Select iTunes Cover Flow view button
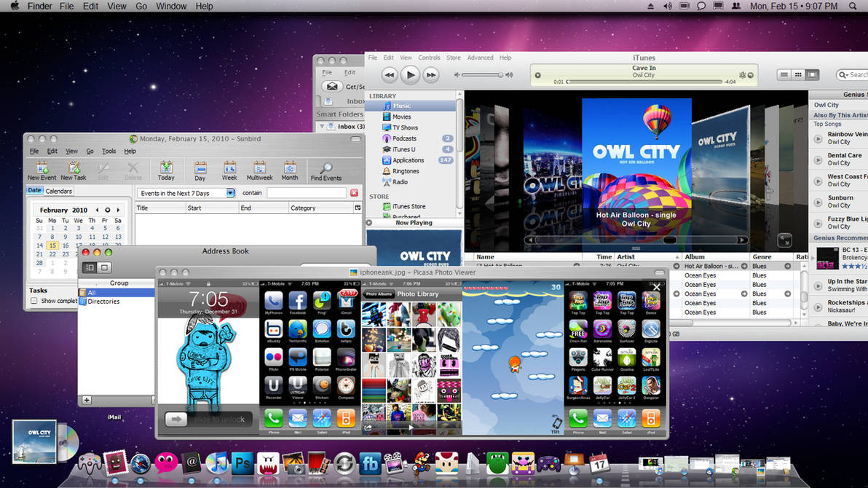 click(812, 75)
